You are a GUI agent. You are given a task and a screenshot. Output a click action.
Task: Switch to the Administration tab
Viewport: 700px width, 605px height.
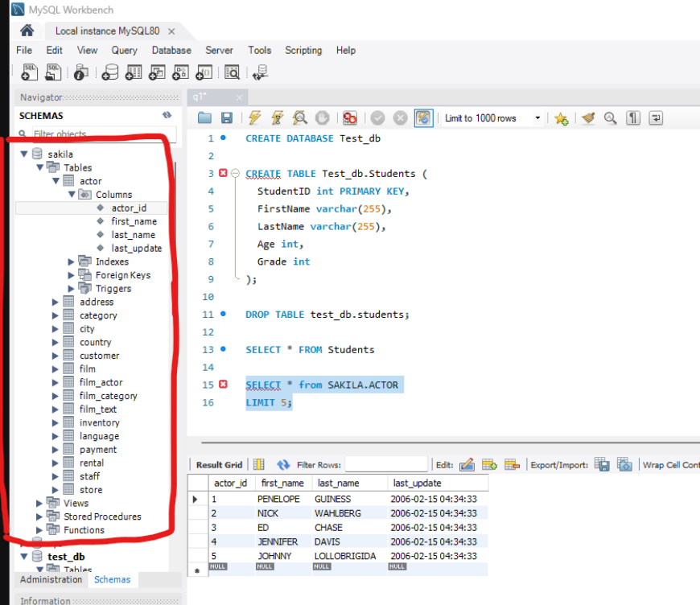pos(51,579)
